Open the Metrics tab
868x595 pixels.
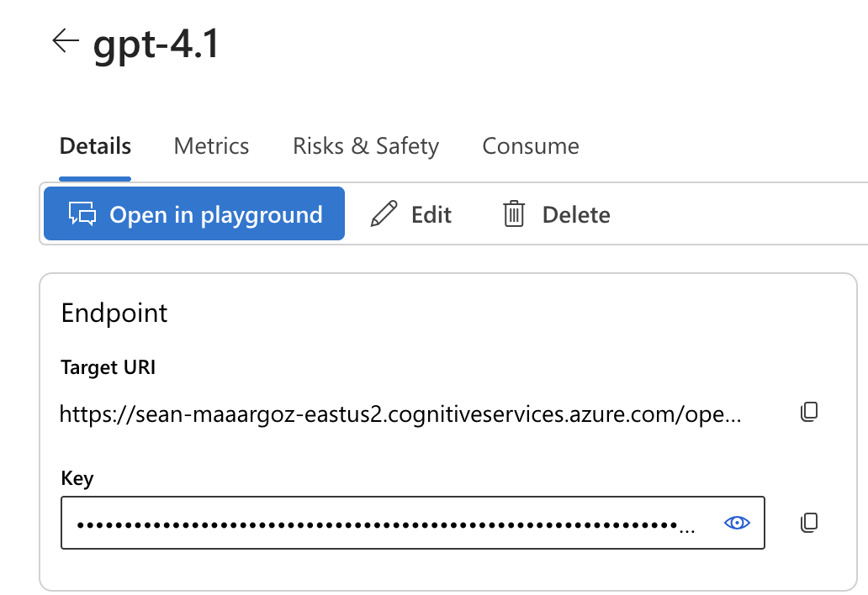(211, 146)
